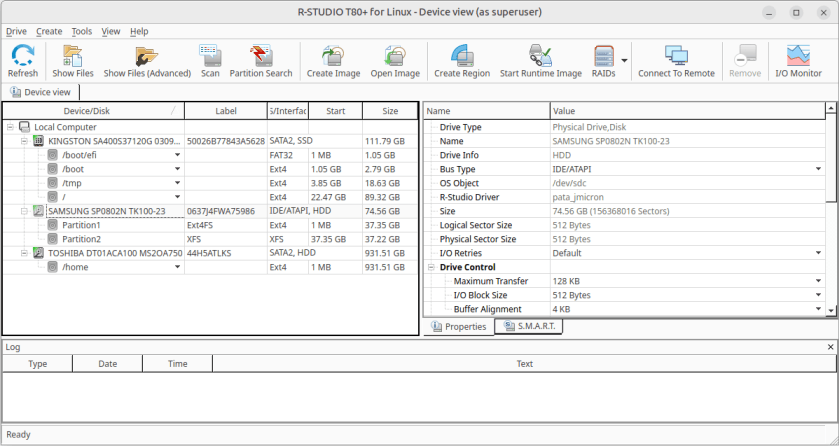The image size is (839, 446).
Task: Open the View menu
Action: point(111,32)
